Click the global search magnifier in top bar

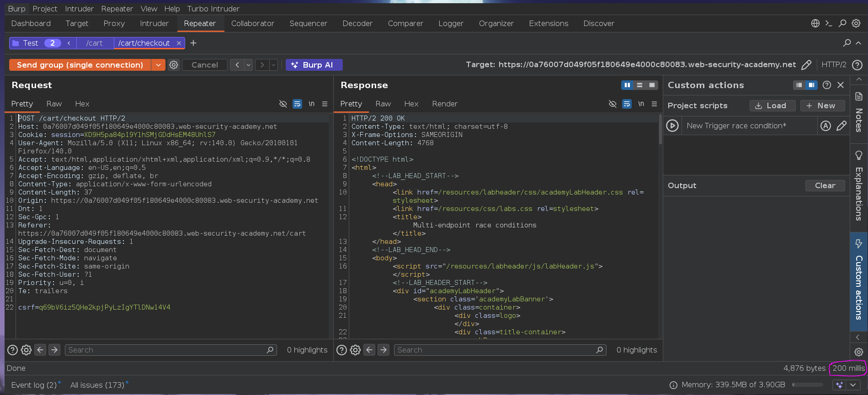pyautogui.click(x=842, y=23)
